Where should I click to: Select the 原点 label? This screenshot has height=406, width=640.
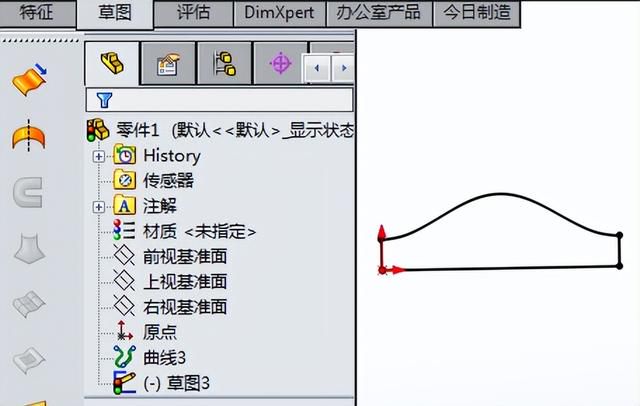(x=160, y=333)
